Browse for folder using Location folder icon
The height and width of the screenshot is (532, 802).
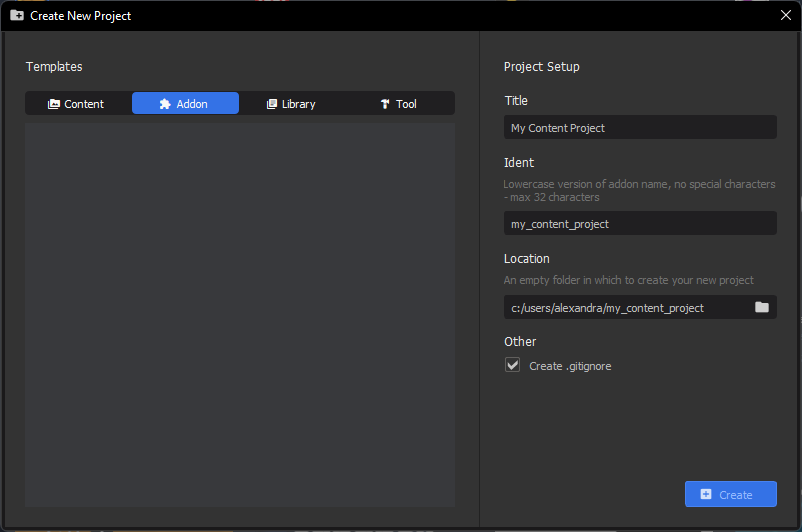pos(762,307)
